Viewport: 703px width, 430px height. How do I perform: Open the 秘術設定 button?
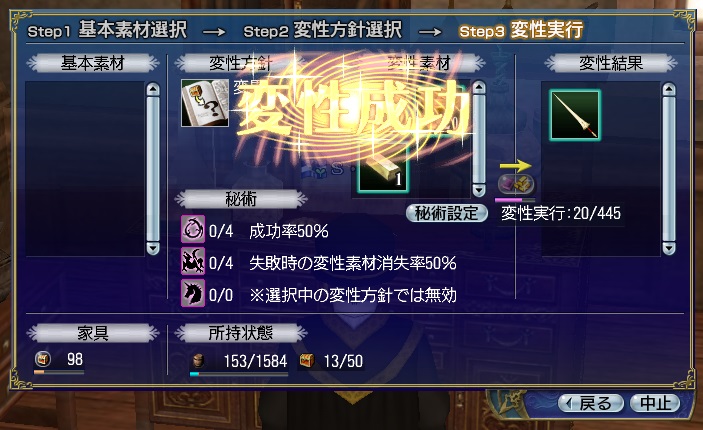click(447, 213)
